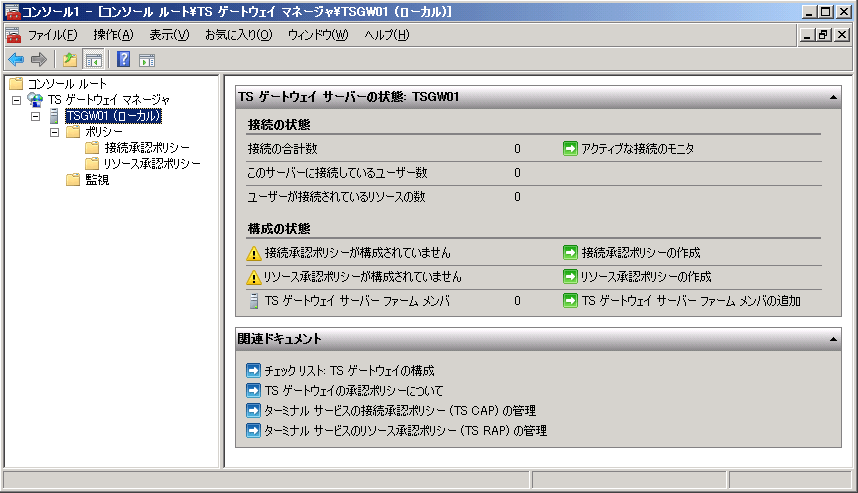The width and height of the screenshot is (858, 493).
Task: Collapse the 関連ドキュメント panel
Action: pos(833,339)
